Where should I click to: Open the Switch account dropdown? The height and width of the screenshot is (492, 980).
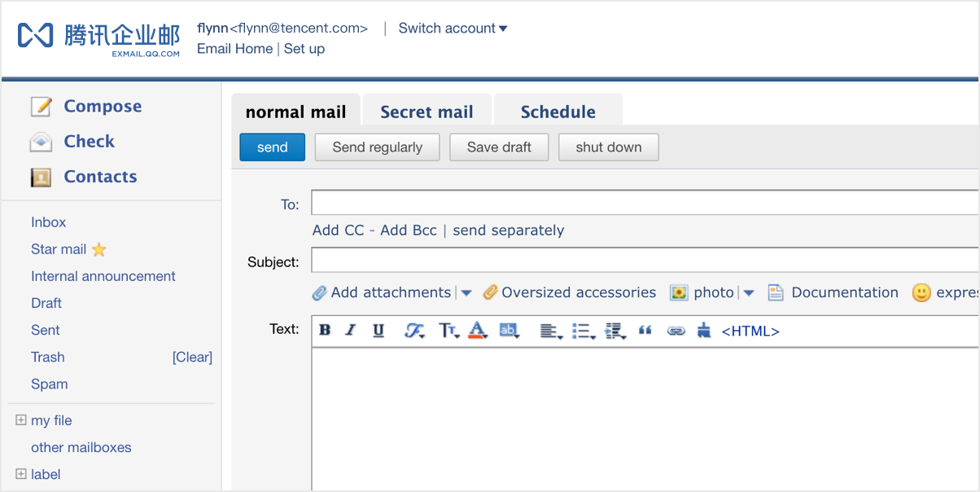[x=453, y=29]
